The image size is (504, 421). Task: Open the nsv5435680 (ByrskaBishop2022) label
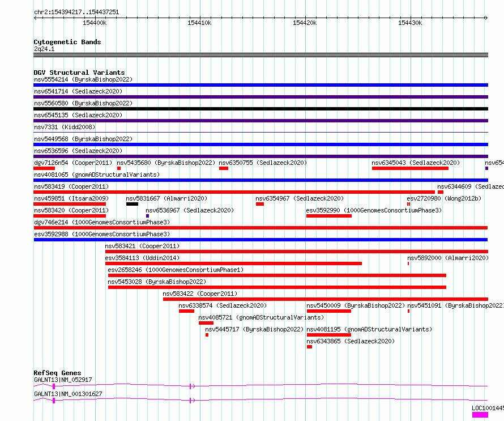[x=166, y=163]
